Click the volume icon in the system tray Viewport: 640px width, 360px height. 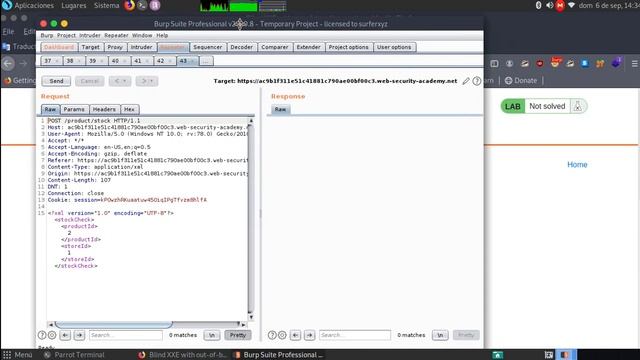549,5
